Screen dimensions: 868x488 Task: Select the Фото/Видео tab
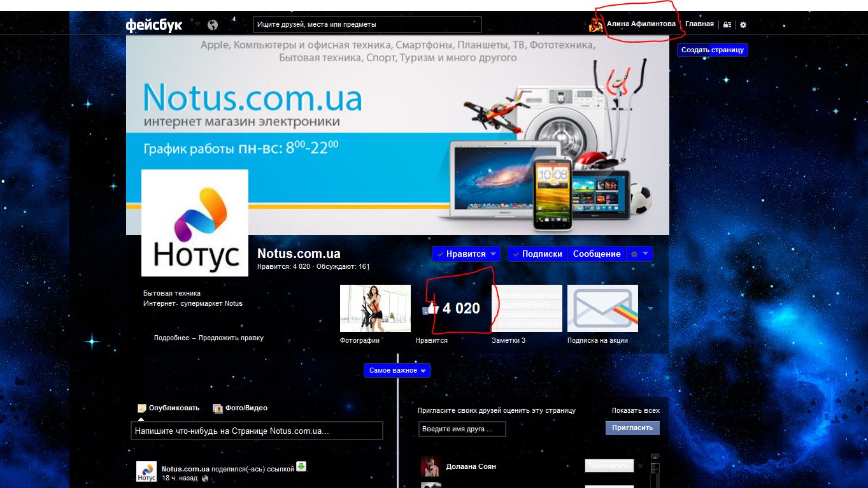pos(240,408)
